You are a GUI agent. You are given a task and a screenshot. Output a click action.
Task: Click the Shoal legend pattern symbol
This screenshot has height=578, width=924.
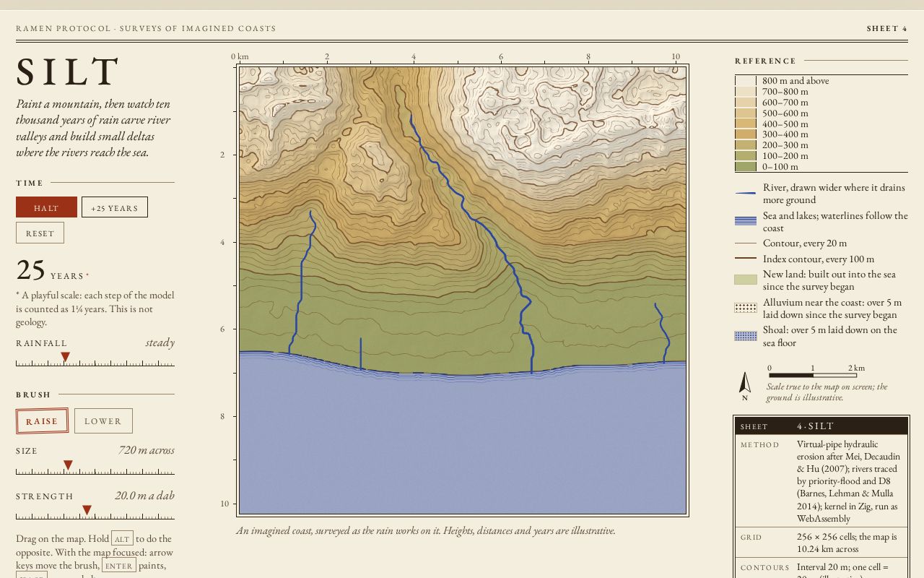point(746,336)
